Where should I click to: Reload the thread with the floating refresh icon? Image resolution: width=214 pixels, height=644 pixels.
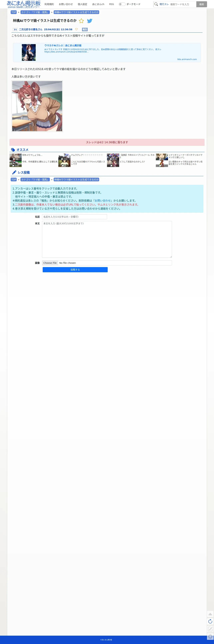tap(210, 621)
